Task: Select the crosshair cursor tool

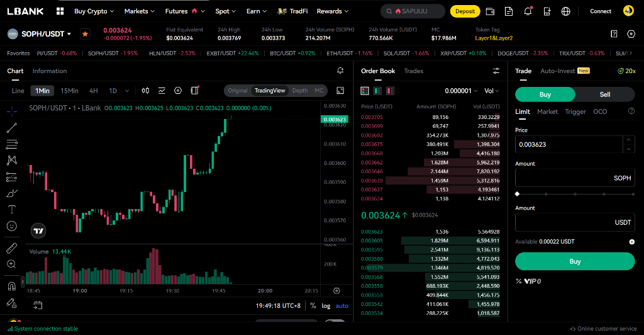Action: 12,111
